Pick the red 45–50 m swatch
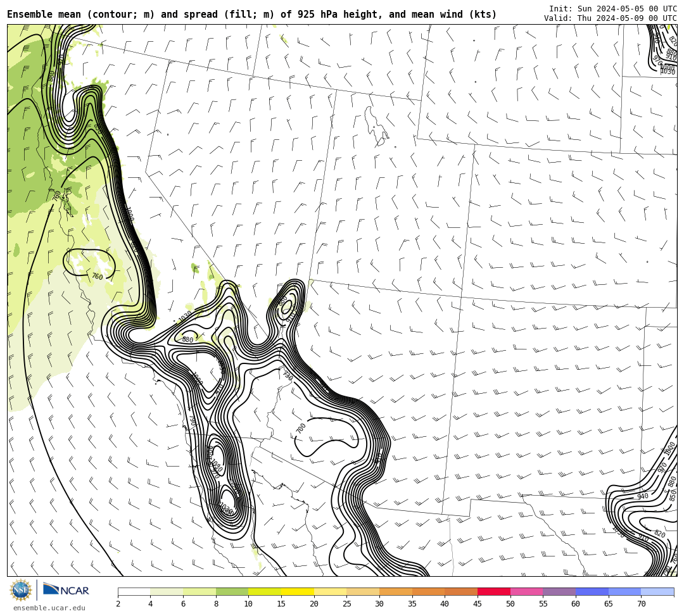The width and height of the screenshot is (684, 616). tap(494, 591)
